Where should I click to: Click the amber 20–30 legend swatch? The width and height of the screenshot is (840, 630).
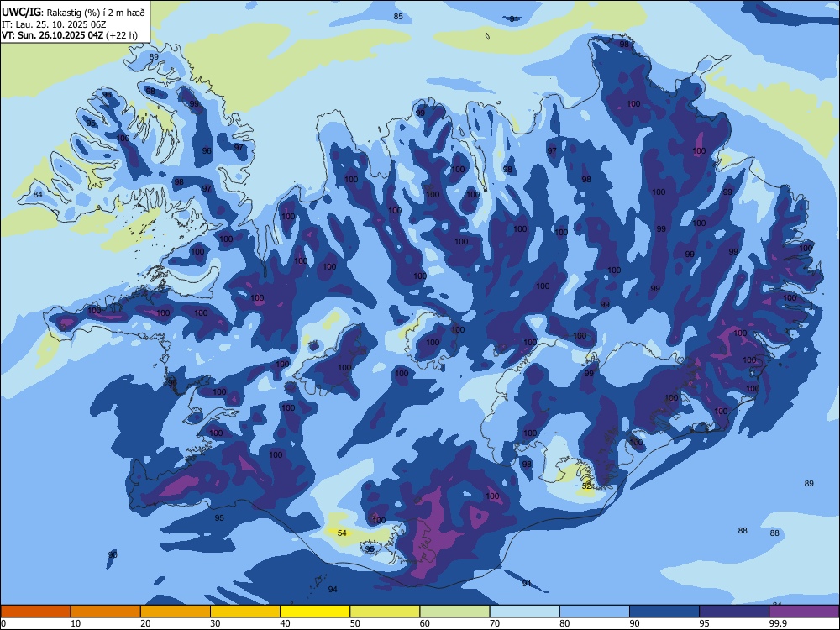click(176, 612)
